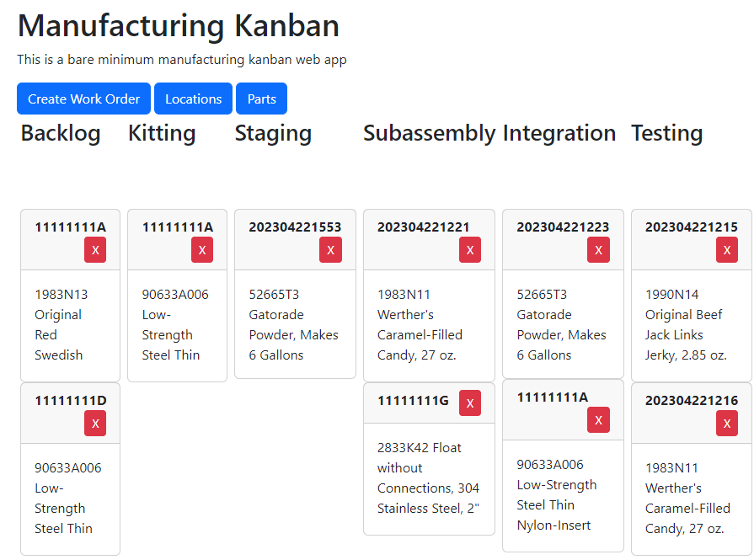Open the Werther's Caramel card in Subassembly
The width and height of the screenshot is (754, 560).
[429, 324]
